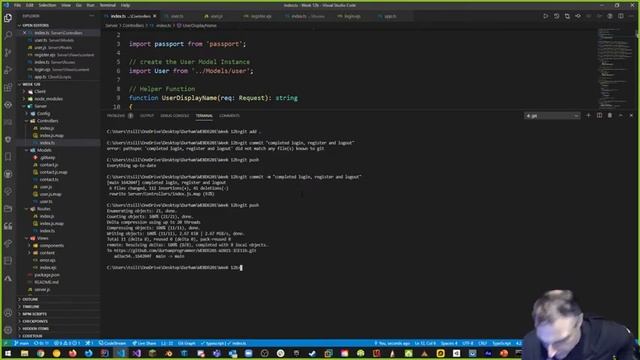640x360 pixels.
Task: Open the Accounts menu icon
Action: [8, 313]
